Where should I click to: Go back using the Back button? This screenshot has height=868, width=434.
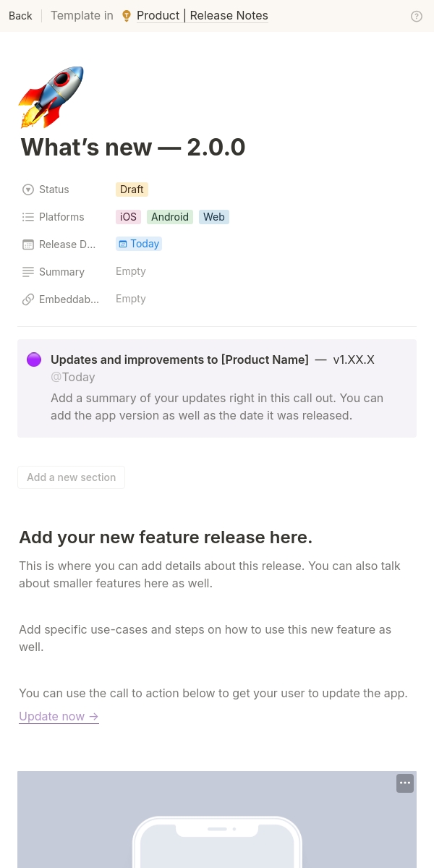pyautogui.click(x=20, y=16)
